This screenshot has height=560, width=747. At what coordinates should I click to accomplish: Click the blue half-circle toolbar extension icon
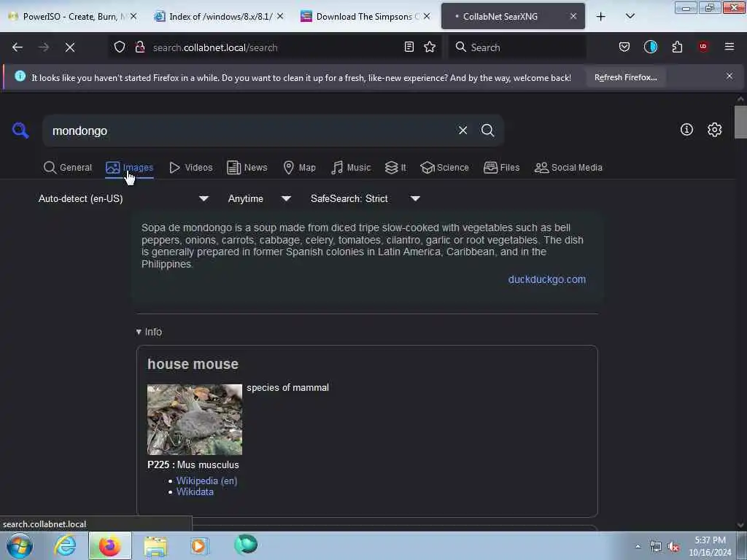point(650,47)
